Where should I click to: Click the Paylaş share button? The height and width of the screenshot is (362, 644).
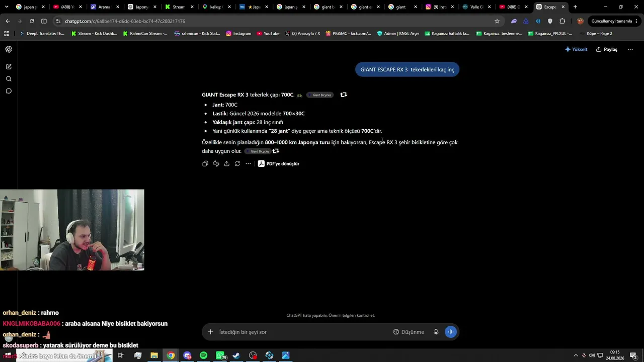pyautogui.click(x=607, y=49)
